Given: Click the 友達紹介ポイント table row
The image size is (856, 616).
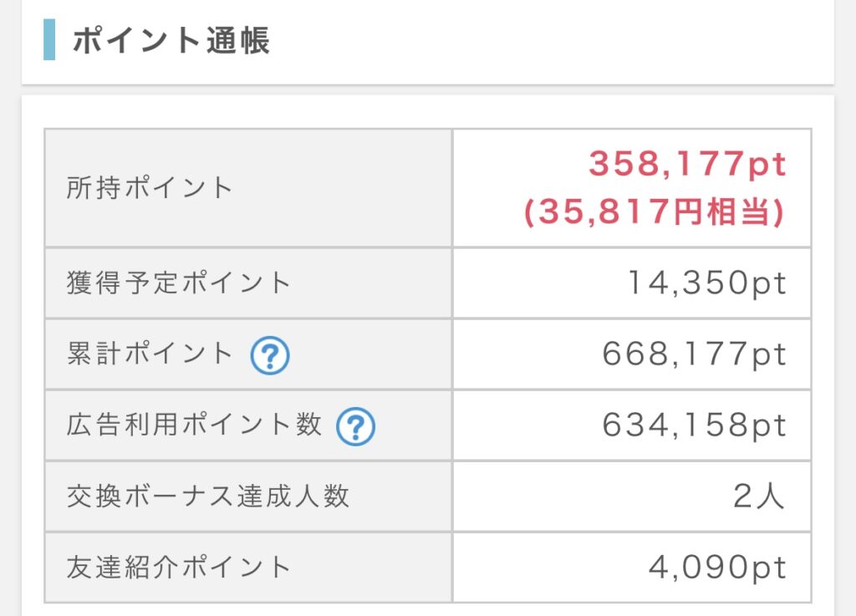Looking at the screenshot, I should click(x=428, y=568).
